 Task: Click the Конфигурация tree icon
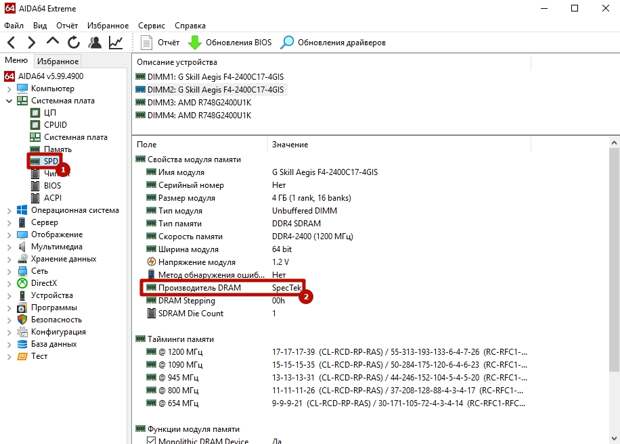pyautogui.click(x=22, y=332)
